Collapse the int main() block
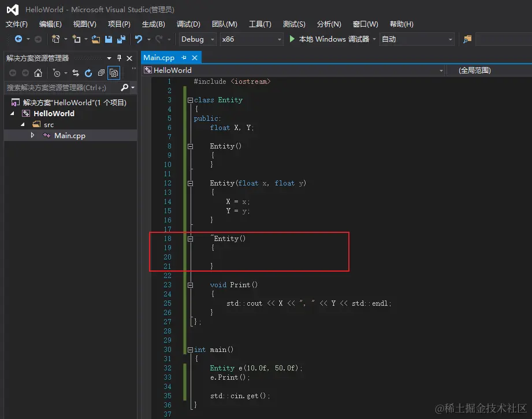Viewport: 532px width, 419px height. pyautogui.click(x=191, y=350)
